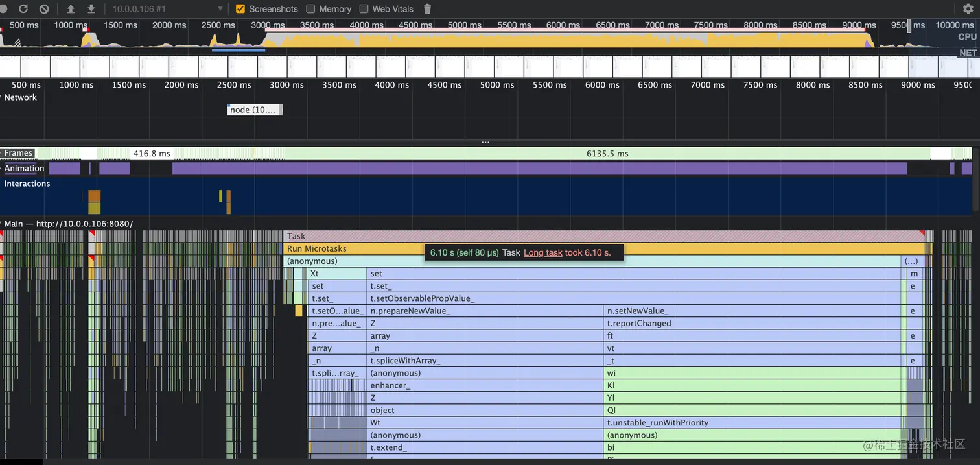Enable the Memory checkbox

pos(310,9)
